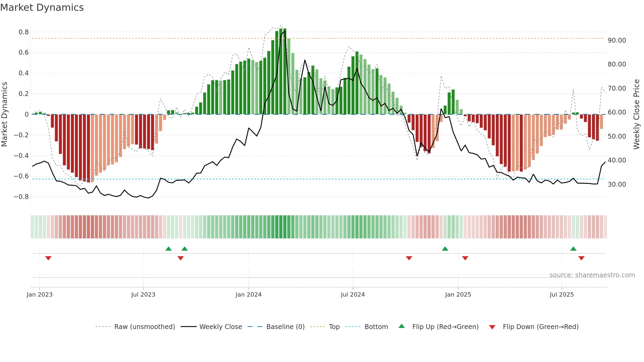Click the Jul 2023 x-axis label
Viewport: 644px width, 362px height.
pyautogui.click(x=143, y=294)
